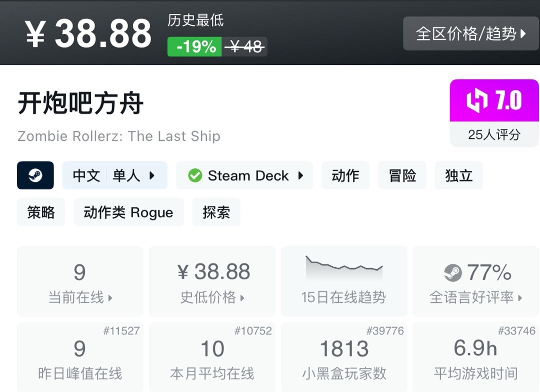Tap the 探索 tag

pyautogui.click(x=216, y=212)
